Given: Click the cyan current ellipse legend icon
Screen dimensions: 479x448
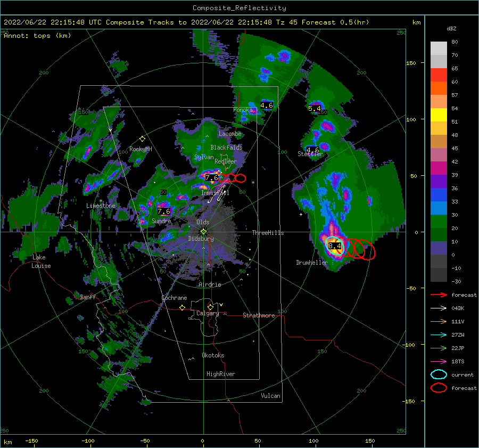Looking at the screenshot, I should coord(439,374).
